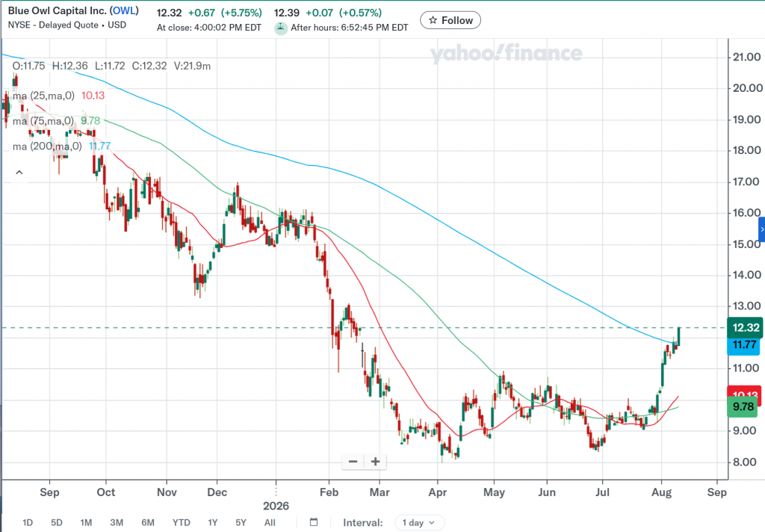
Task: Click the Follow star button
Action: tap(450, 20)
